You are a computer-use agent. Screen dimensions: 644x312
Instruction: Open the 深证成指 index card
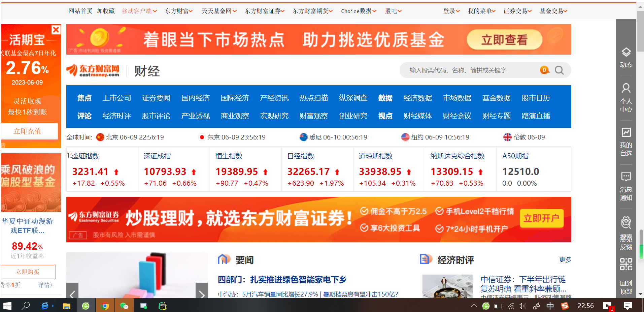(x=174, y=169)
